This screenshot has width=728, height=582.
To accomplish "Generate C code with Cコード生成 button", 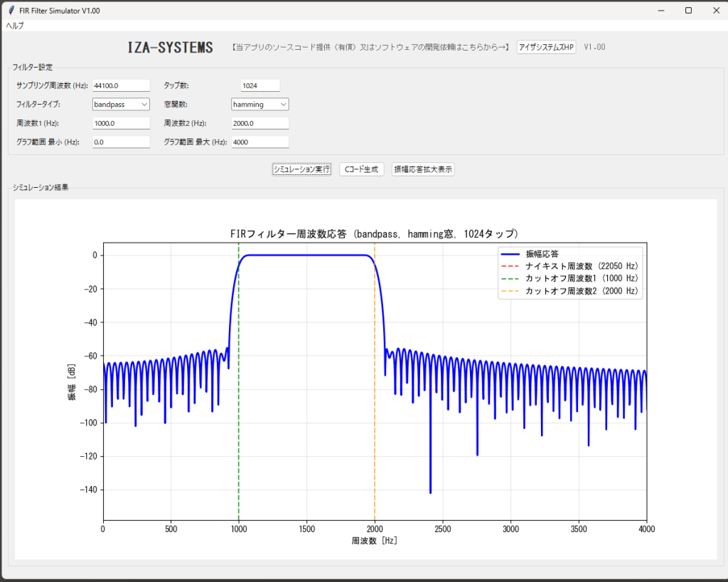I will click(x=361, y=169).
